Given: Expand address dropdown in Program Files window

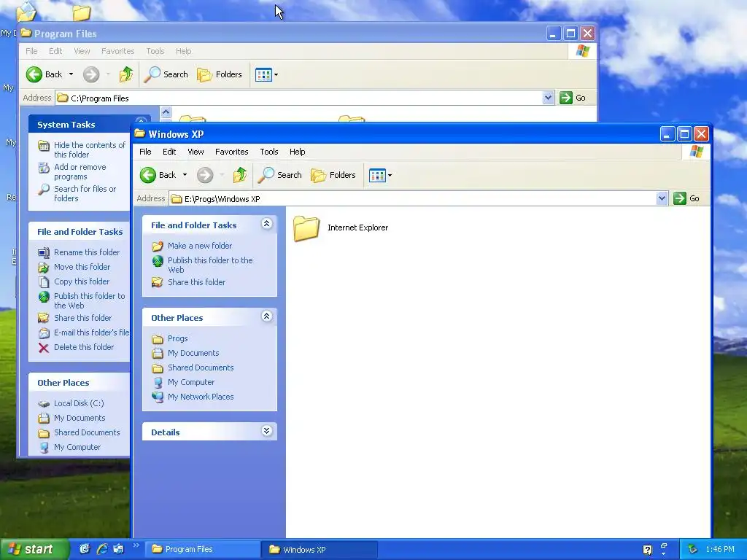Looking at the screenshot, I should 548,98.
